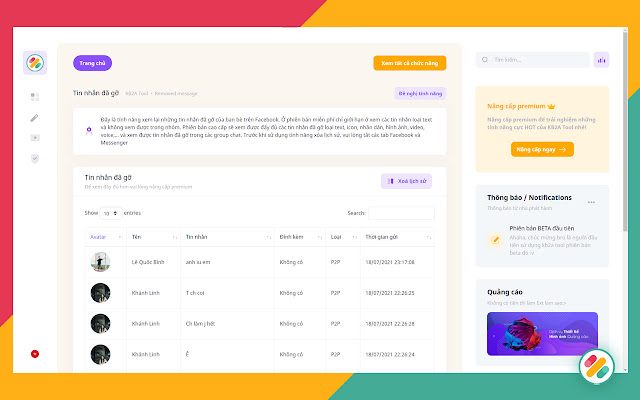Click Phiên bản BETA đầu tiên notification title

pos(542,228)
